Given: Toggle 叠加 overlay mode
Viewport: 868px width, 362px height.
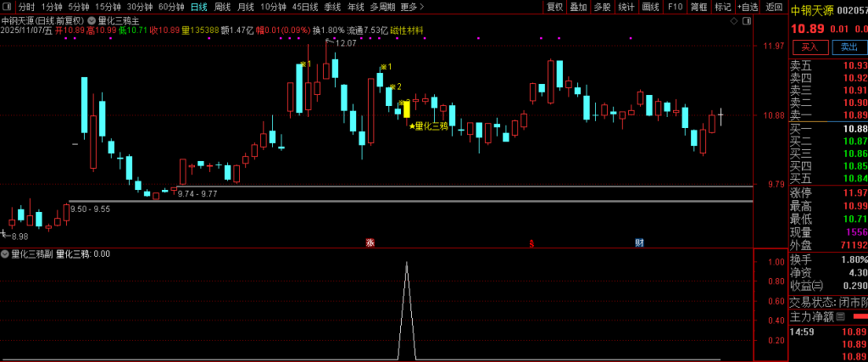Looking at the screenshot, I should point(578,7).
